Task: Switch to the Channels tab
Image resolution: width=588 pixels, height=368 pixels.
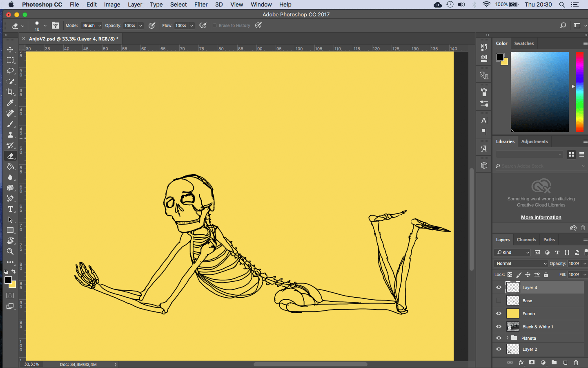Action: 526,240
